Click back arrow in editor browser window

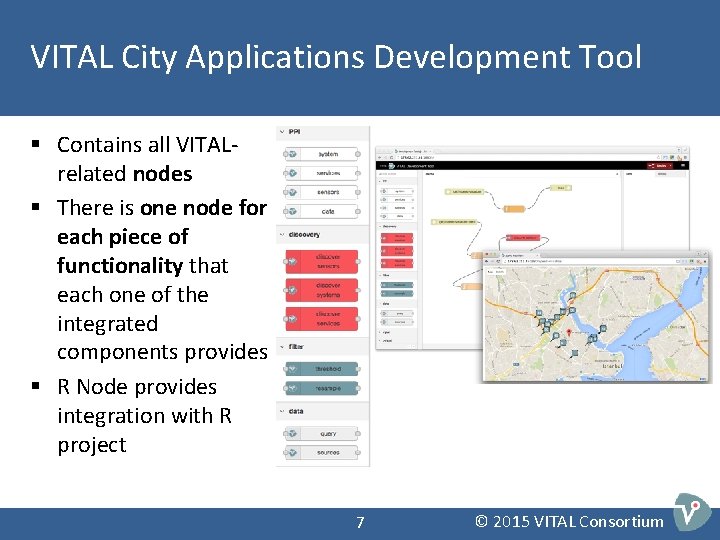click(x=379, y=157)
